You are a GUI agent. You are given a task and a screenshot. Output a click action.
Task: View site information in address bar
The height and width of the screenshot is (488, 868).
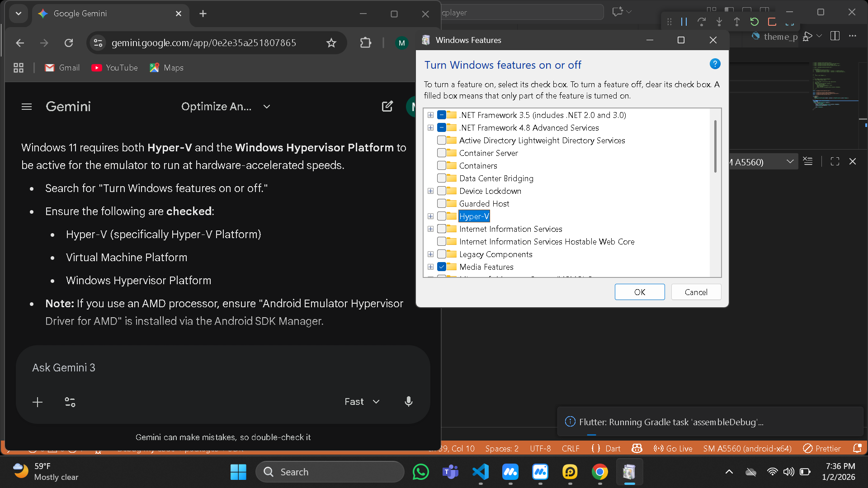point(98,43)
